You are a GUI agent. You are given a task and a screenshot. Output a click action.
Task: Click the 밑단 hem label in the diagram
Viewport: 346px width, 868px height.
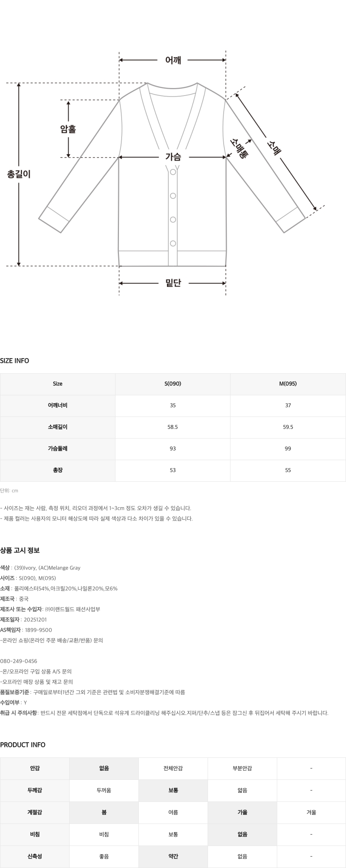coord(173,283)
